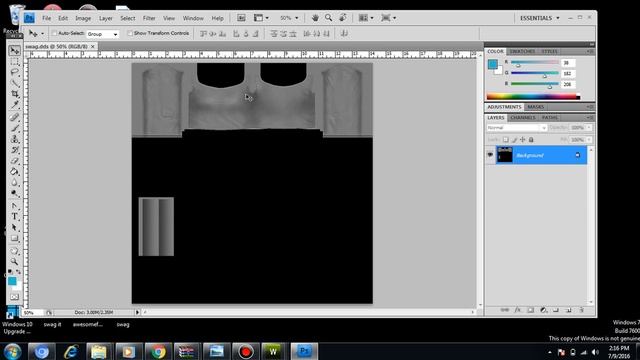Add a layer mask
This screenshot has width=640, height=360.
point(531,310)
